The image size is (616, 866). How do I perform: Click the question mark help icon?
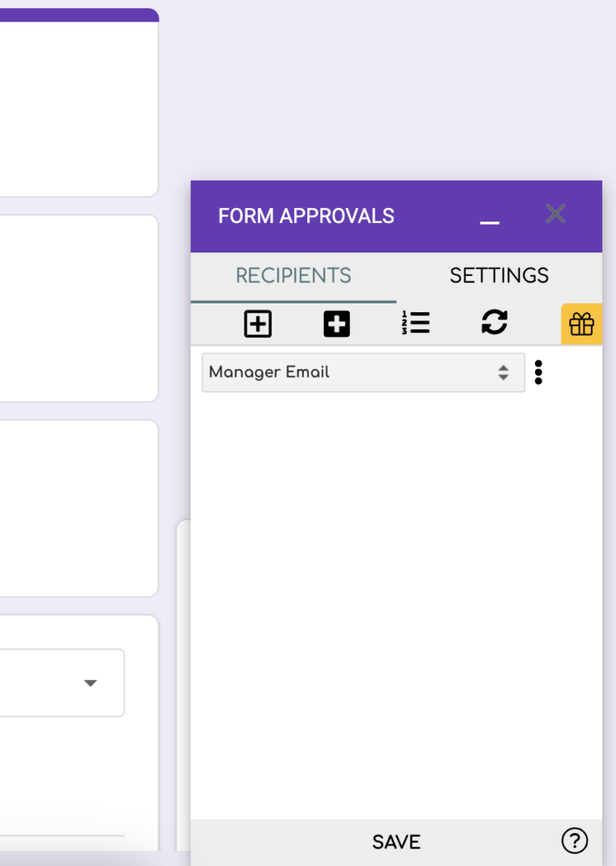click(x=574, y=840)
